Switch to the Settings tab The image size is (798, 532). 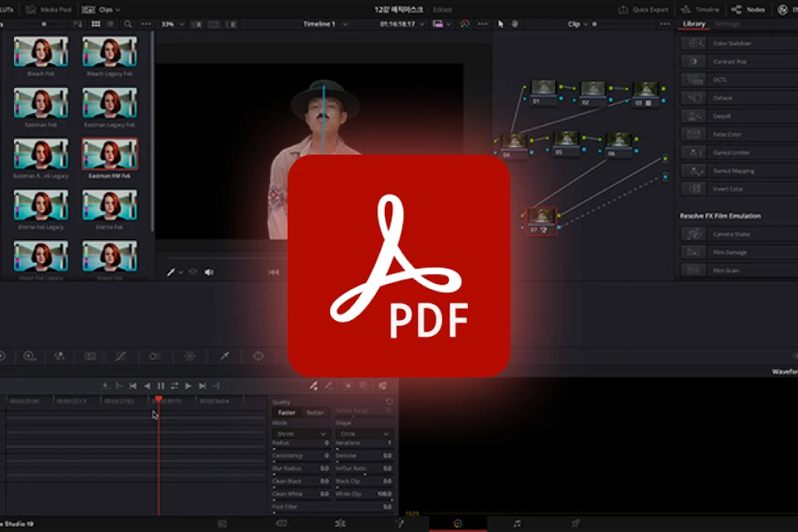pyautogui.click(x=727, y=24)
